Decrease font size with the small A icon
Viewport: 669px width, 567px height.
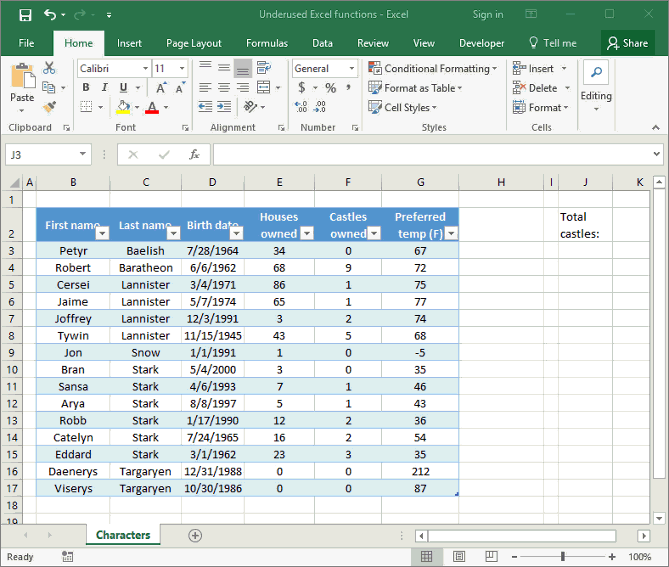180,88
